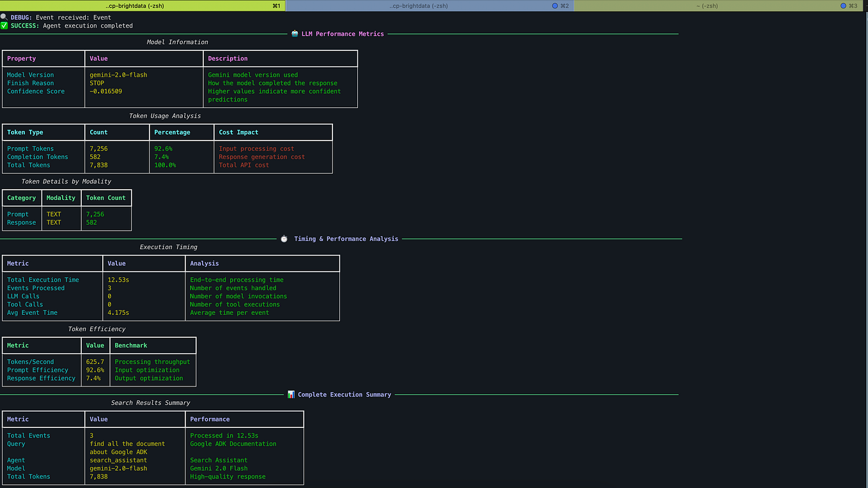
Task: Switch to the ~ (-zsh) terminal tab
Action: coord(709,5)
